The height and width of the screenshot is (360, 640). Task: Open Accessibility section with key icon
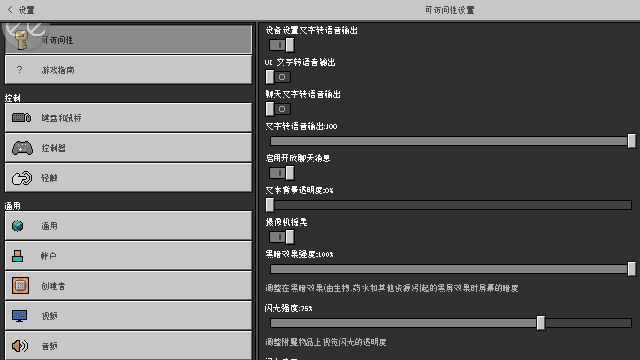click(128, 40)
